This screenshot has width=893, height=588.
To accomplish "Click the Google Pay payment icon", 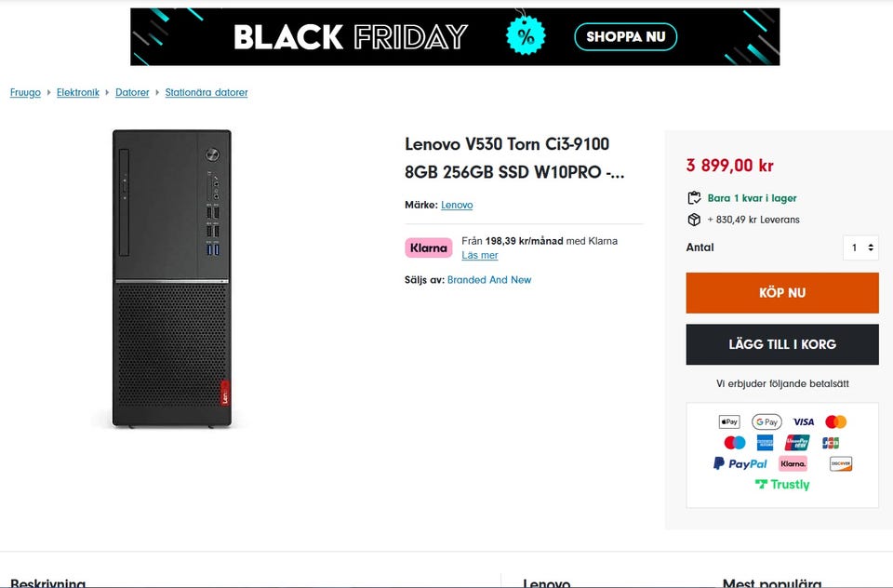I will pyautogui.click(x=766, y=421).
